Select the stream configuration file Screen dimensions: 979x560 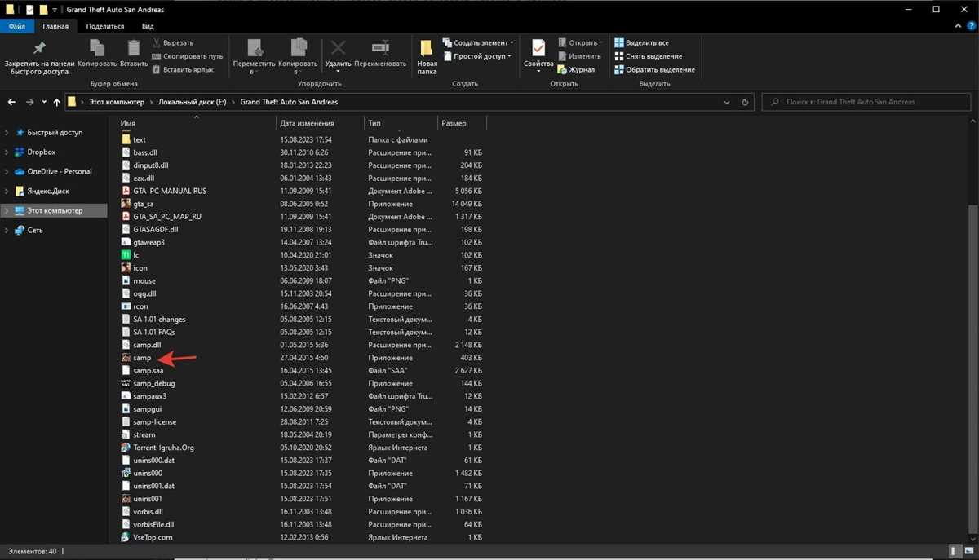(144, 434)
